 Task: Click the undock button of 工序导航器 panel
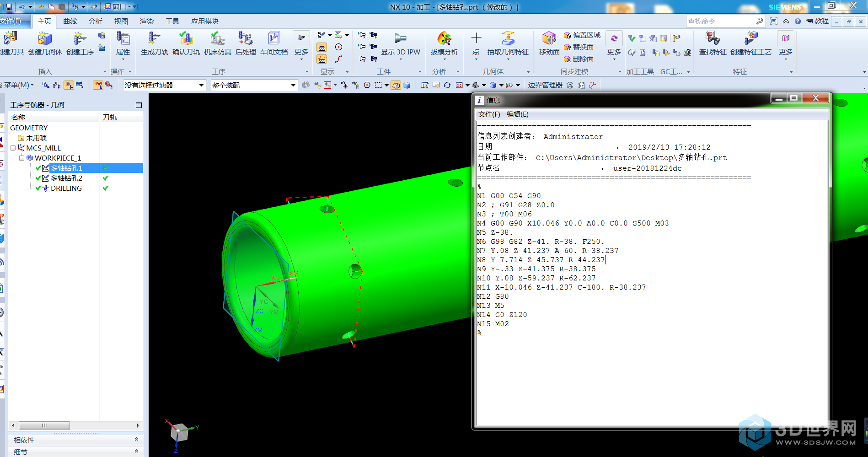pyautogui.click(x=139, y=105)
